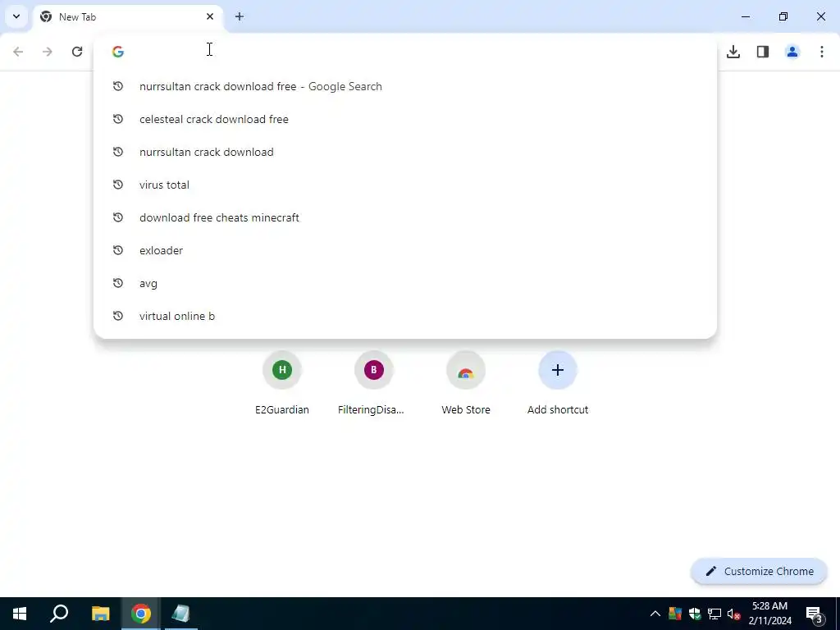This screenshot has width=840, height=630.
Task: Click the Google logo in the address bar
Action: 118,52
